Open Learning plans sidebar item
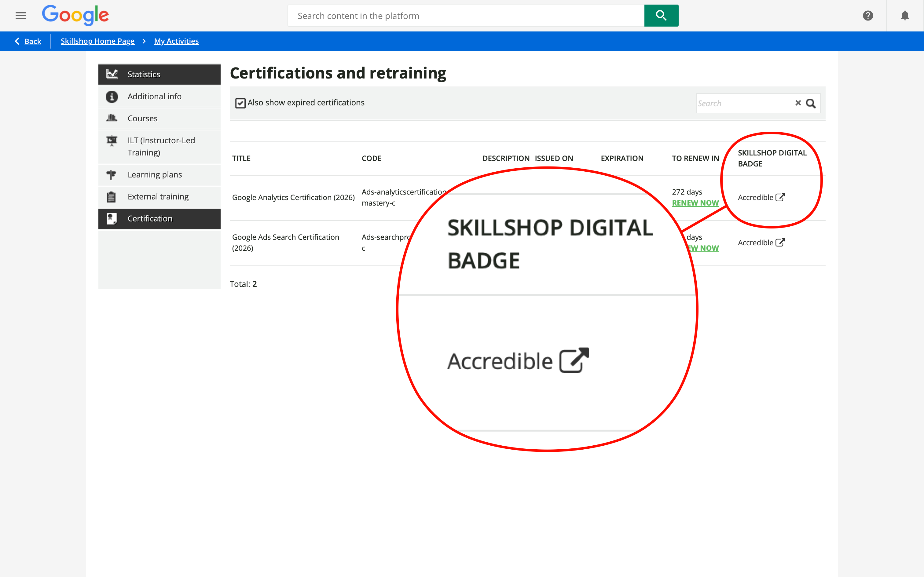The height and width of the screenshot is (577, 924). (x=159, y=175)
